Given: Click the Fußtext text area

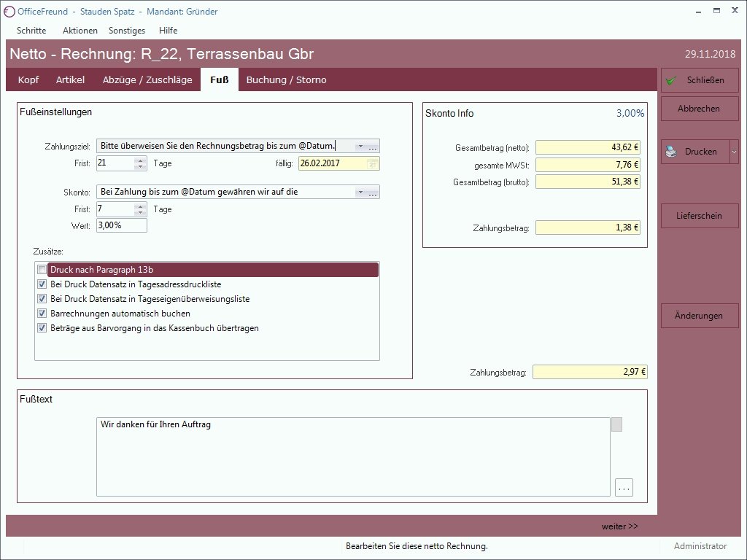Looking at the screenshot, I should click(x=353, y=456).
